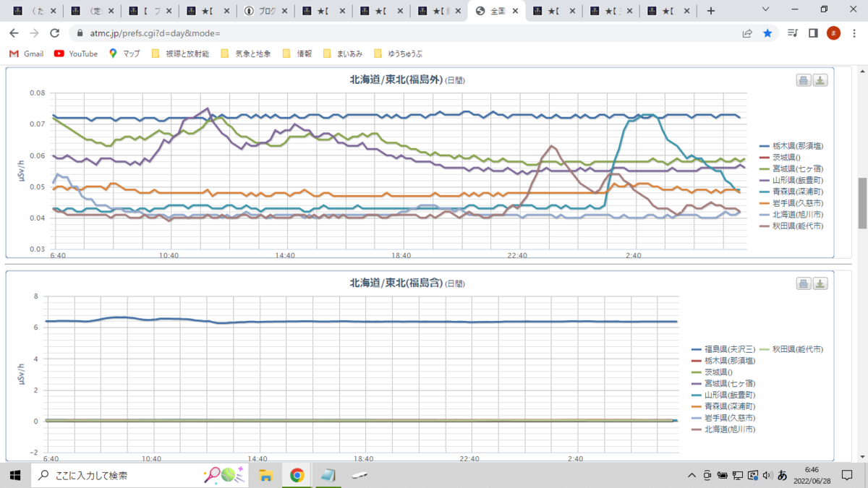Viewport: 868px width, 488px height.
Task: Share this page from address bar
Action: tap(747, 33)
